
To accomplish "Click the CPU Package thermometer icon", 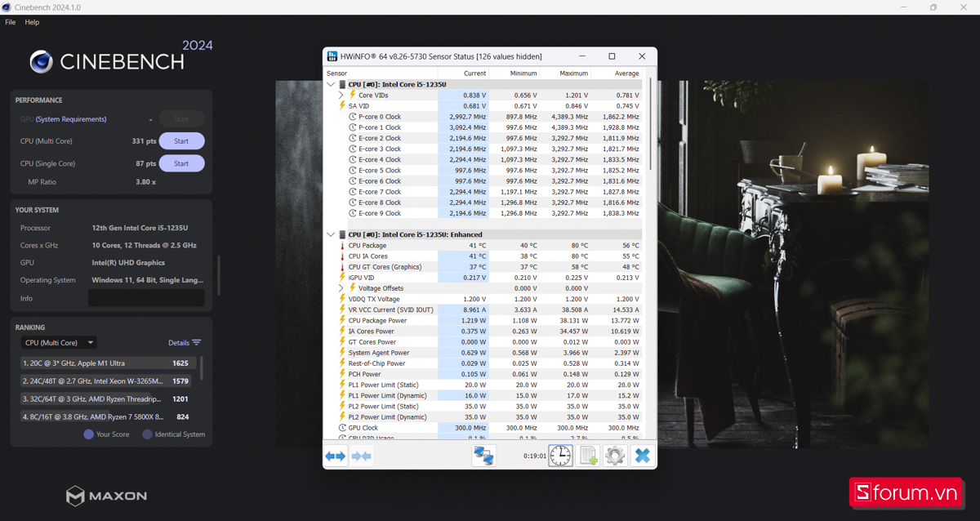I will (342, 245).
